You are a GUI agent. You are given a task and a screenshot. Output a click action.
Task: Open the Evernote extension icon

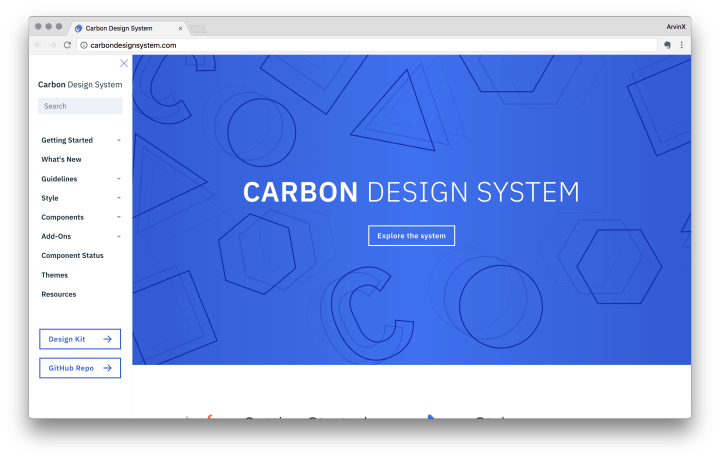coord(667,45)
